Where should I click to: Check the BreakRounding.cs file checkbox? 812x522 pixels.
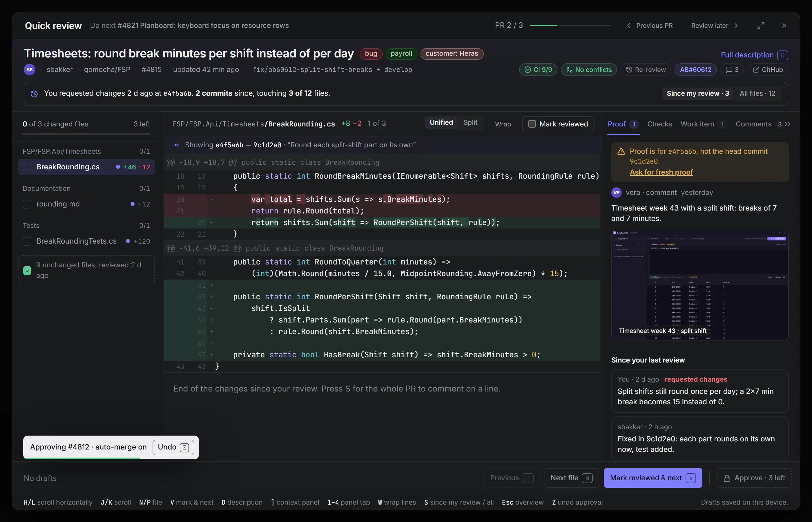click(27, 167)
